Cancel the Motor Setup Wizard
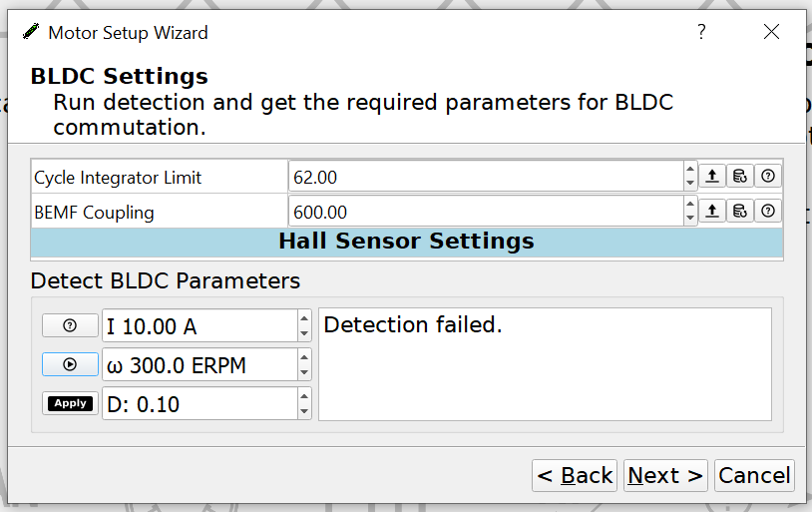 pos(754,476)
